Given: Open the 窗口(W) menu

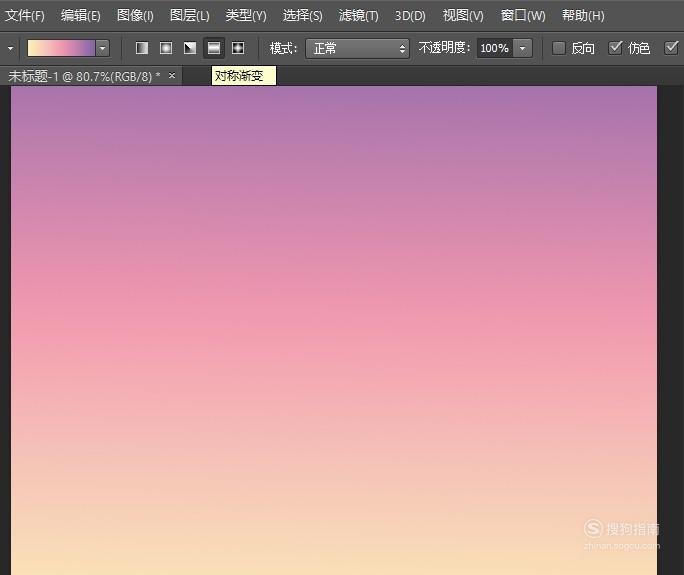Looking at the screenshot, I should (x=523, y=16).
